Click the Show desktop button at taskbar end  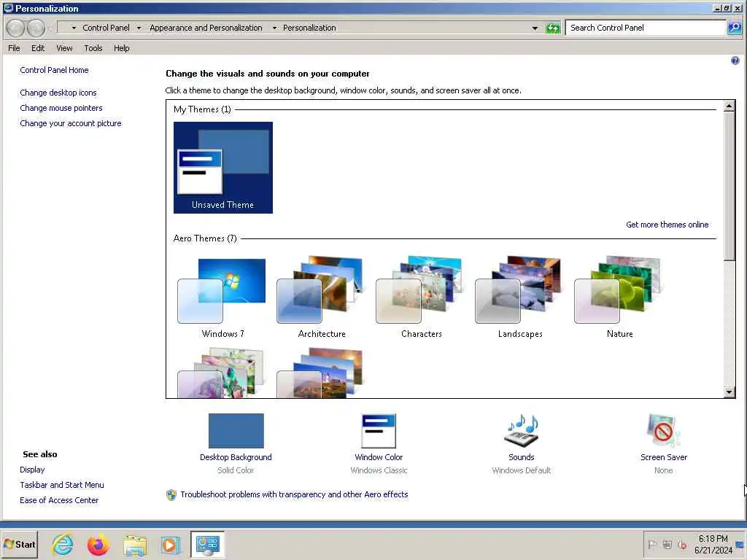pyautogui.click(x=741, y=544)
